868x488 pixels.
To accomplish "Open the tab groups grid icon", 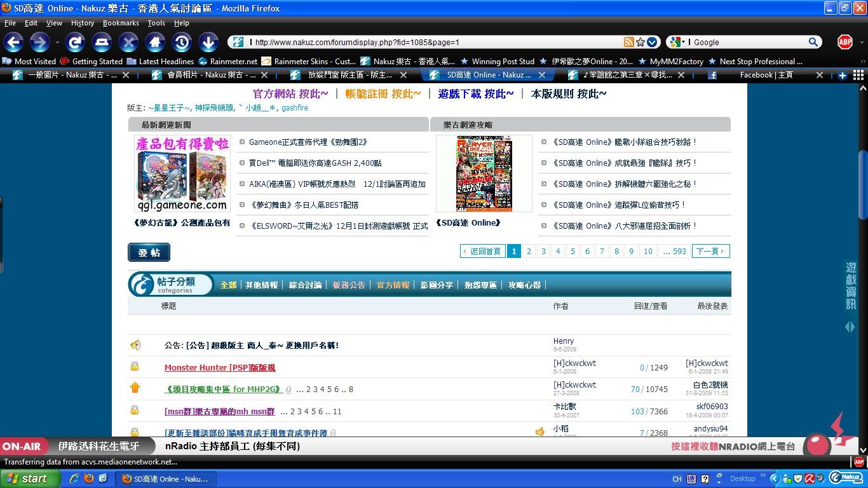I will coord(858,75).
